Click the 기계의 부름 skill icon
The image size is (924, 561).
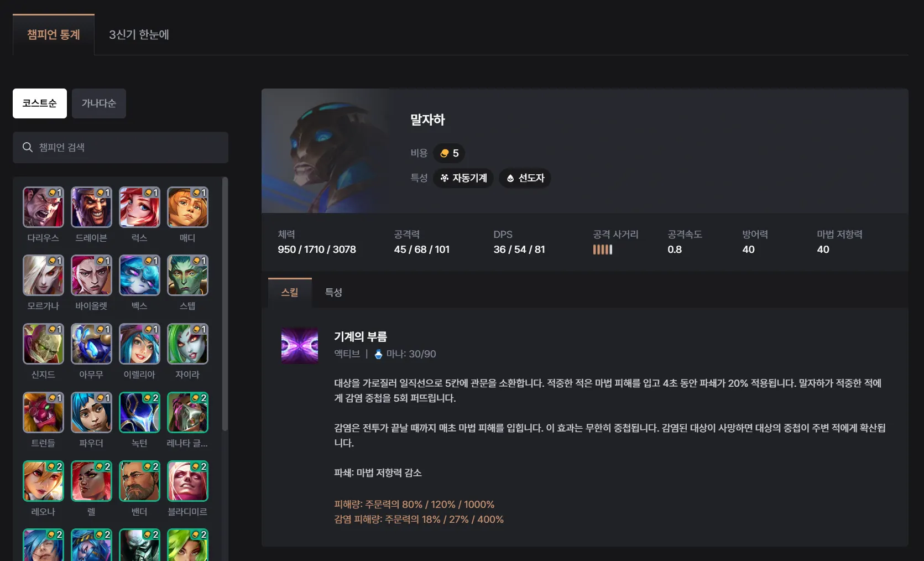coord(300,346)
